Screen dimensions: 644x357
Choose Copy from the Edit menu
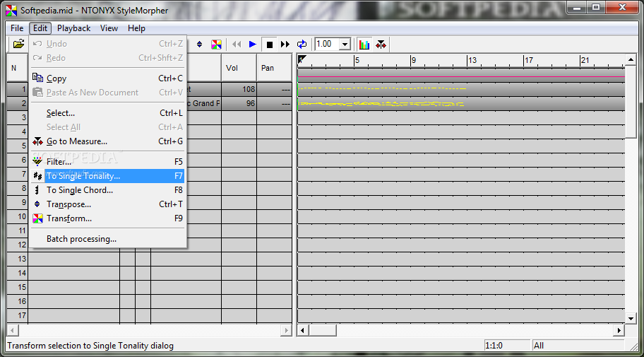pyautogui.click(x=107, y=78)
